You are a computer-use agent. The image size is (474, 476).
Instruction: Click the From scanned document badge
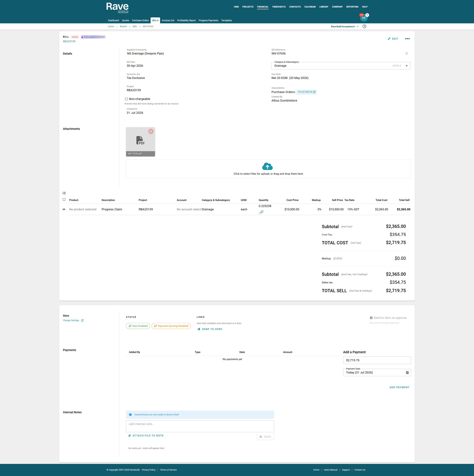(93, 37)
